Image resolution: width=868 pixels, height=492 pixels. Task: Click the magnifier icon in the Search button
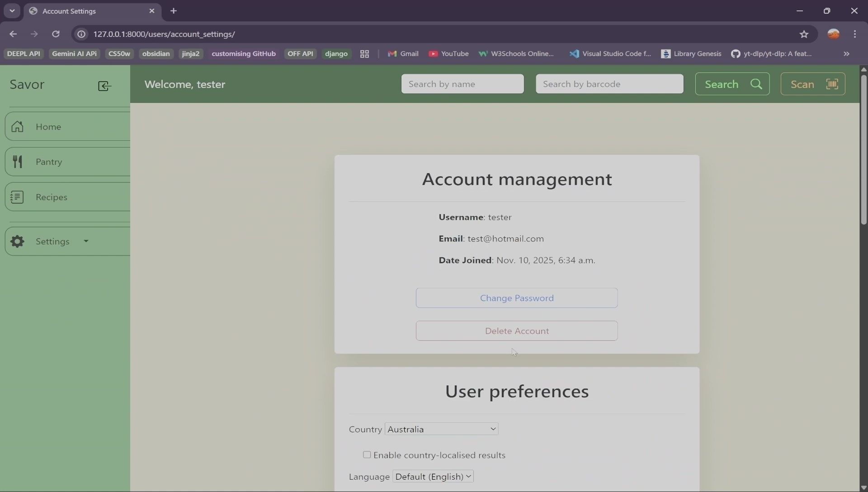756,84
